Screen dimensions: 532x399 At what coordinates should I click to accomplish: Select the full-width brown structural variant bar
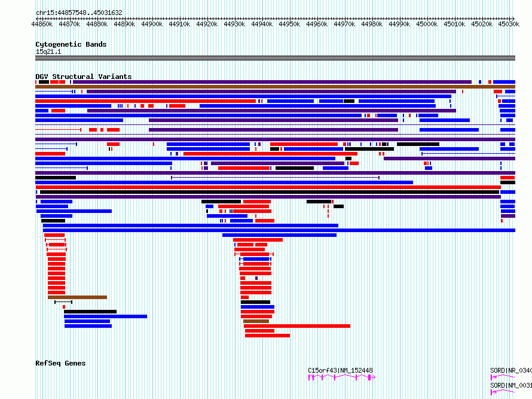pyautogui.click(x=275, y=87)
